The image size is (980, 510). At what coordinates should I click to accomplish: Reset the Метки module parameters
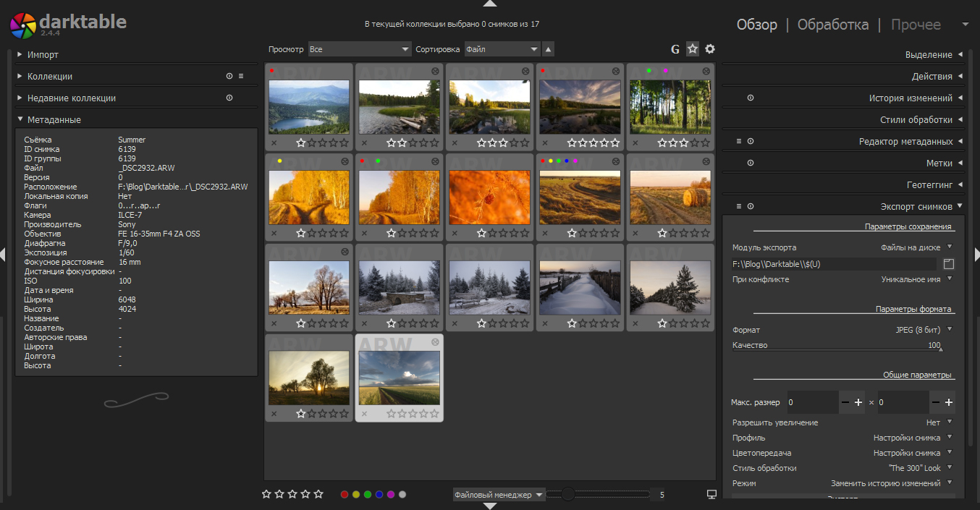pos(751,163)
